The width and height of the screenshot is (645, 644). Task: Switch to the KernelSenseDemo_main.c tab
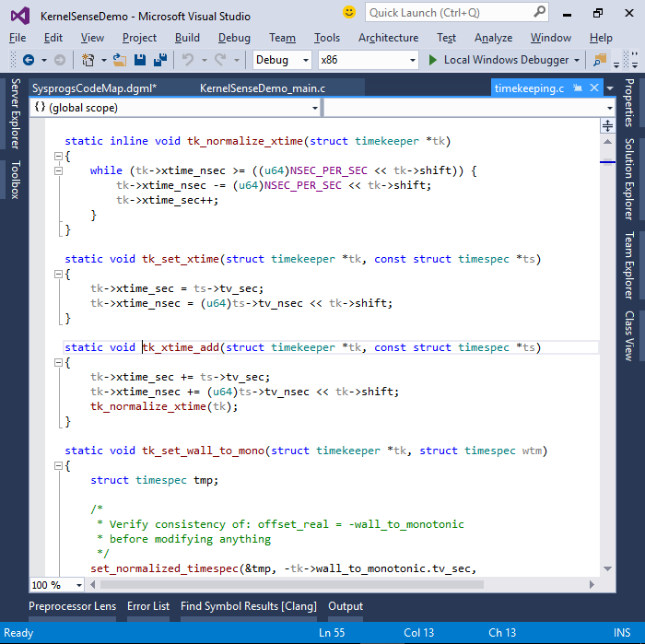263,88
